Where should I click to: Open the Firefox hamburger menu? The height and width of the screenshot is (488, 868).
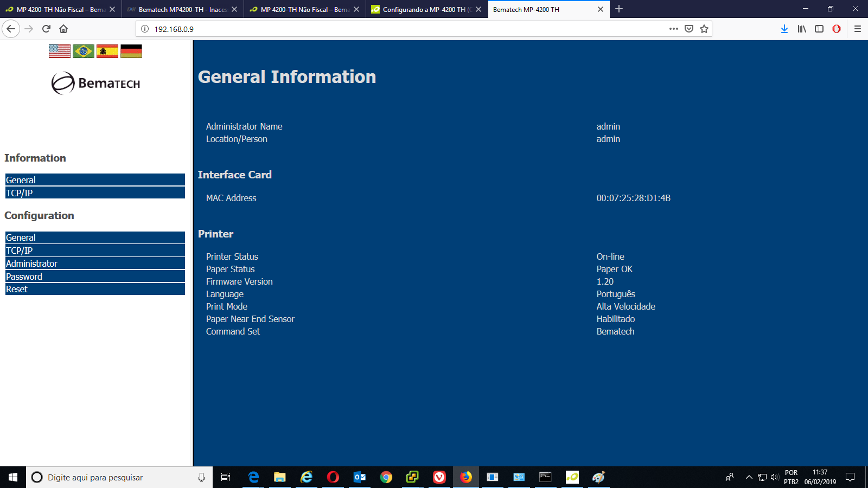[858, 29]
